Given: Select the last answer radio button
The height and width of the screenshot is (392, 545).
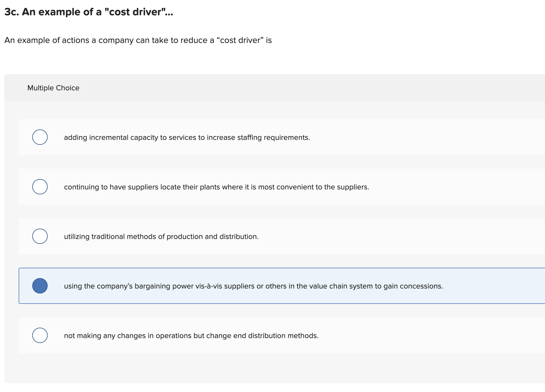Looking at the screenshot, I should pos(40,335).
